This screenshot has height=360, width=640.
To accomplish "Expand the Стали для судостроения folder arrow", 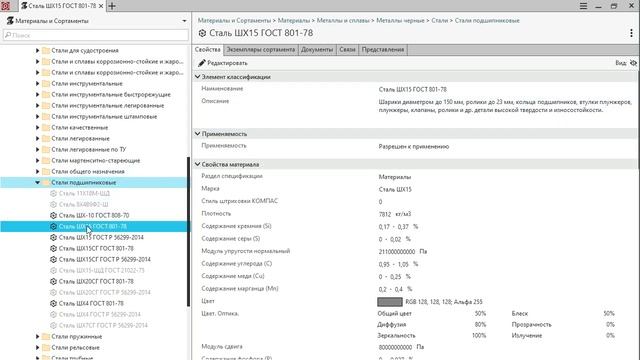I will pos(37,50).
